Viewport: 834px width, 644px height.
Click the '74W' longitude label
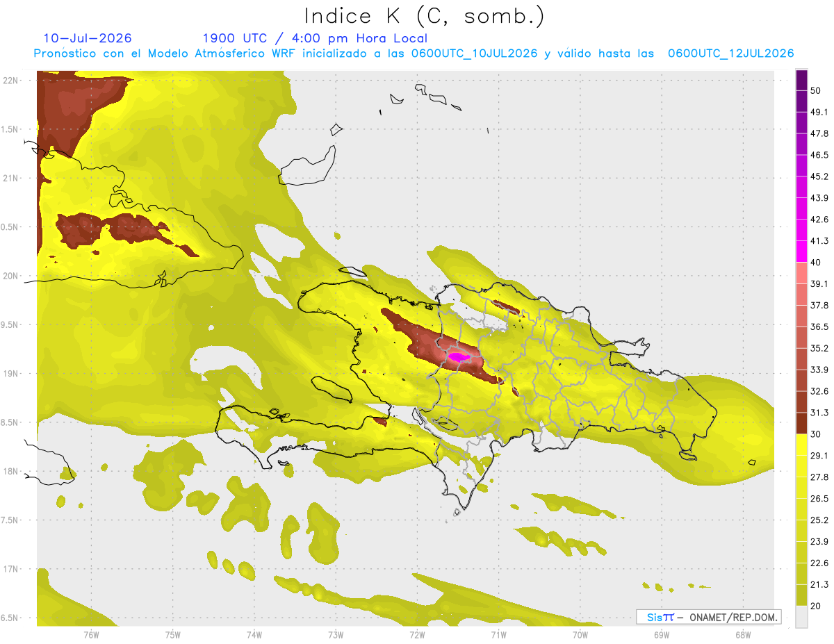[x=254, y=634]
